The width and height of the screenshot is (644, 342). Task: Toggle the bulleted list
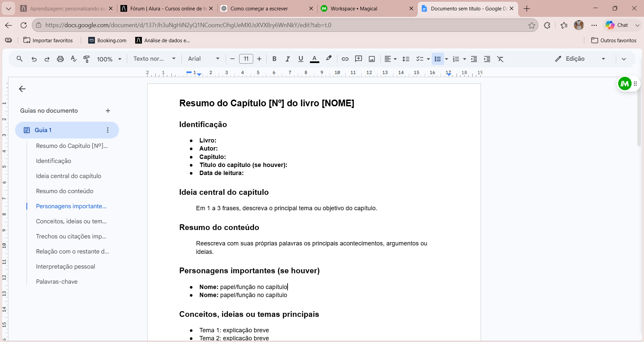pyautogui.click(x=437, y=59)
